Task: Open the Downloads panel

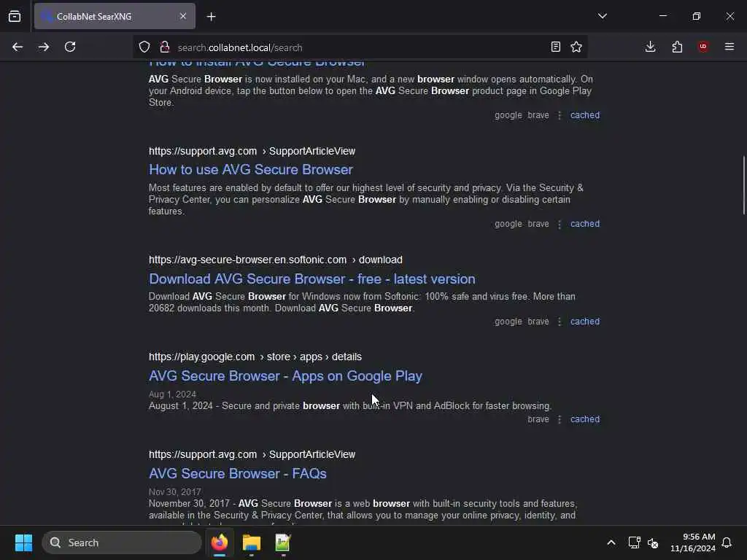Action: click(x=650, y=47)
